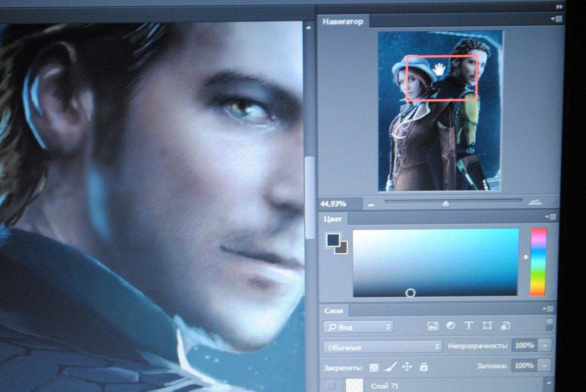
Task: Lock image pixels brush icon
Action: pos(391,366)
